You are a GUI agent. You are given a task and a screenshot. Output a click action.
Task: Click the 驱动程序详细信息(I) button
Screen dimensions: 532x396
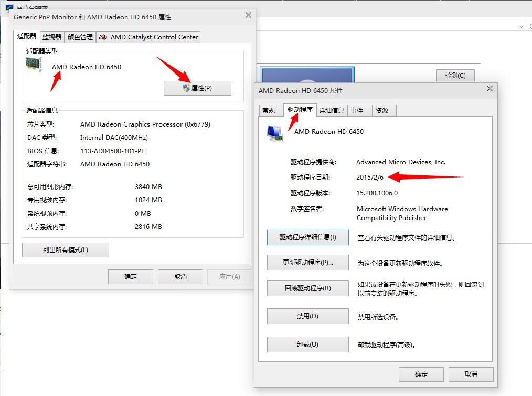coord(308,237)
